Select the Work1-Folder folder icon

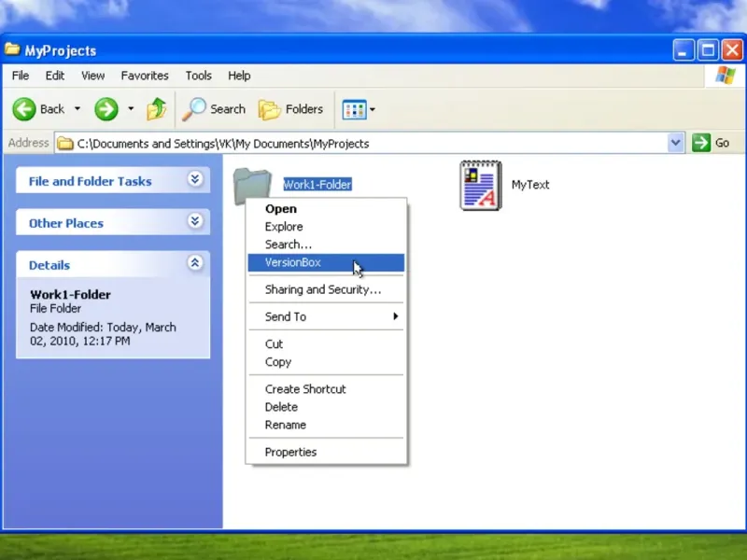(x=252, y=186)
